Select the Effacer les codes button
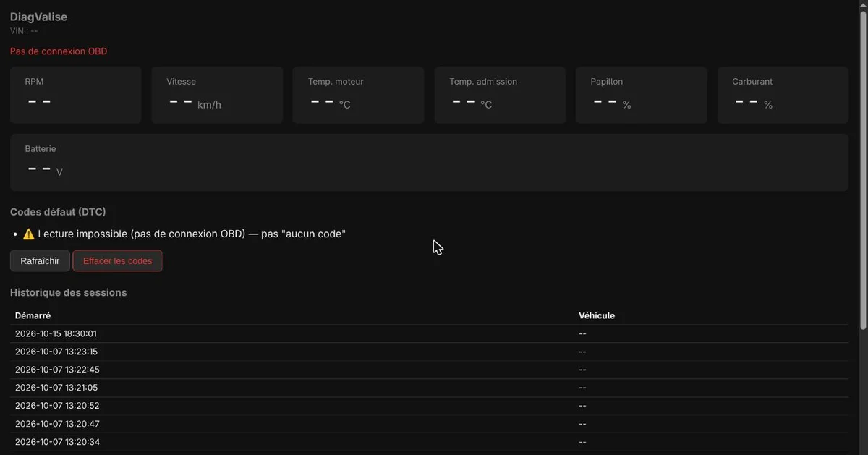 [x=118, y=261]
